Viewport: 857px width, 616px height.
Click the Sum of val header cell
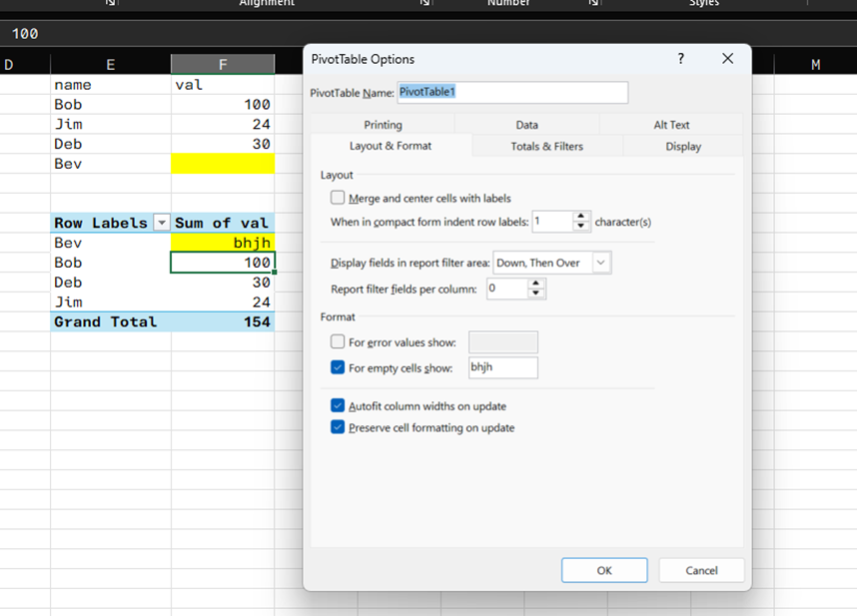pos(223,223)
